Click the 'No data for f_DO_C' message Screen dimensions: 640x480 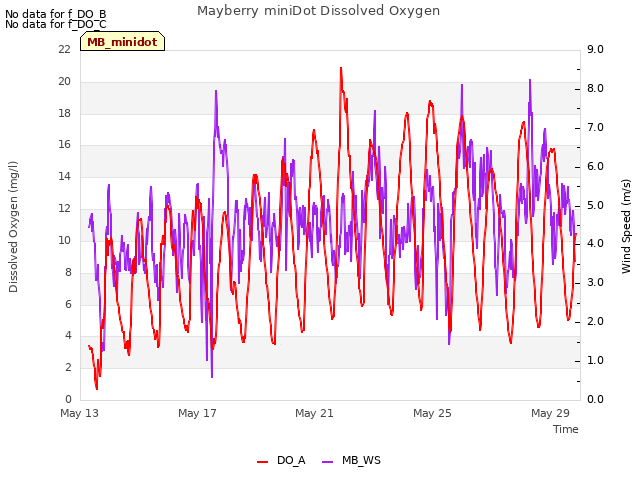tap(56, 24)
